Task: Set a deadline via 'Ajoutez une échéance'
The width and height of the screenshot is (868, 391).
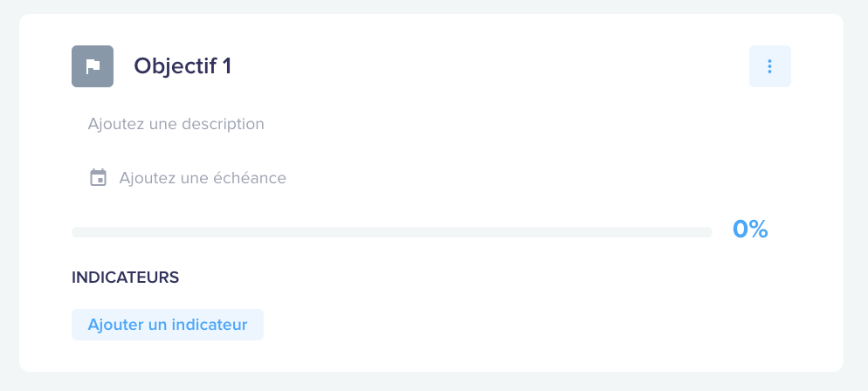Action: tap(203, 178)
